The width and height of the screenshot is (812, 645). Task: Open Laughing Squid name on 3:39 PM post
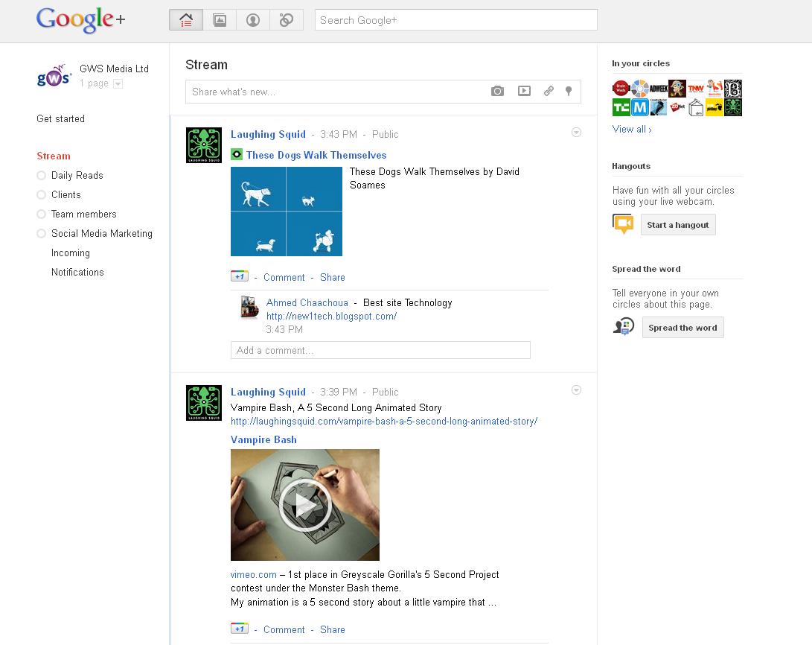(268, 392)
